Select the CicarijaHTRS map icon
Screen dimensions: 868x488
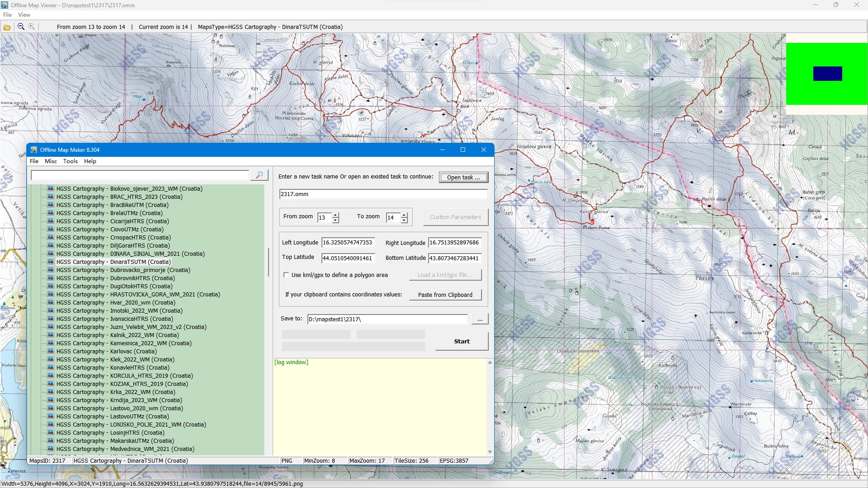coord(51,221)
